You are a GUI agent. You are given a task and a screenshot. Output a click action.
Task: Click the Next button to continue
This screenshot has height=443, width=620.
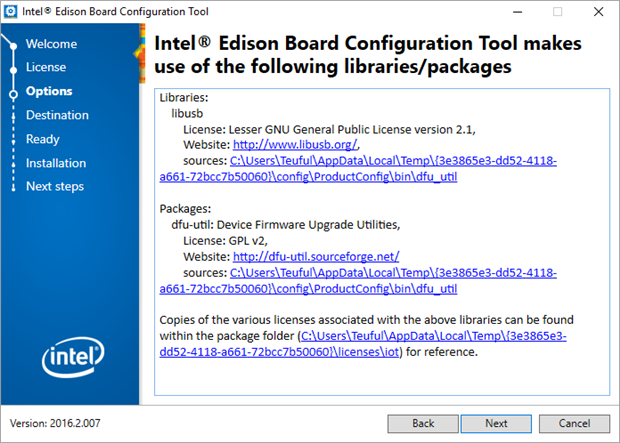click(x=496, y=423)
